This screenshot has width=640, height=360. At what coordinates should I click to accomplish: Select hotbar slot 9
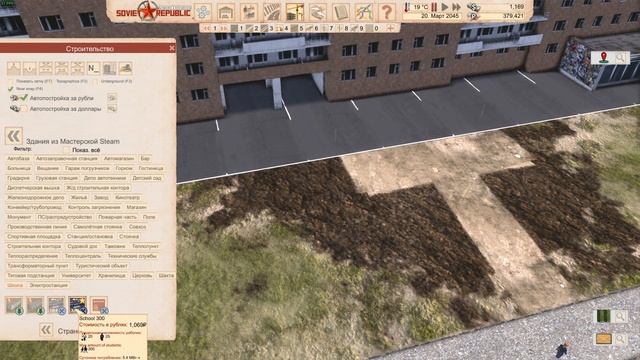[357, 28]
